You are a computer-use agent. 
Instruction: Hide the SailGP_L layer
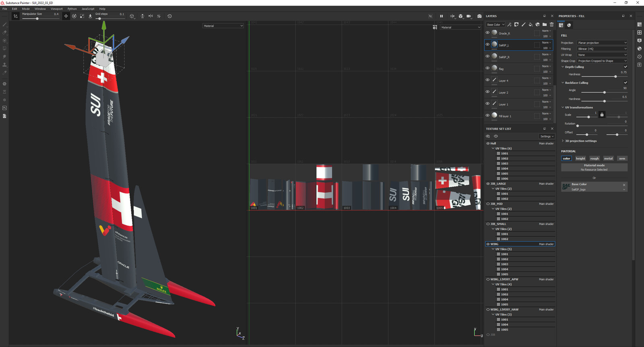(487, 44)
